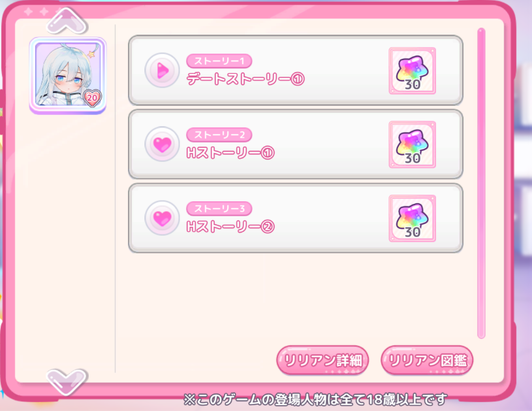Select the silver-haired character portrait thumbnail
This screenshot has height=411, width=532.
[68, 75]
